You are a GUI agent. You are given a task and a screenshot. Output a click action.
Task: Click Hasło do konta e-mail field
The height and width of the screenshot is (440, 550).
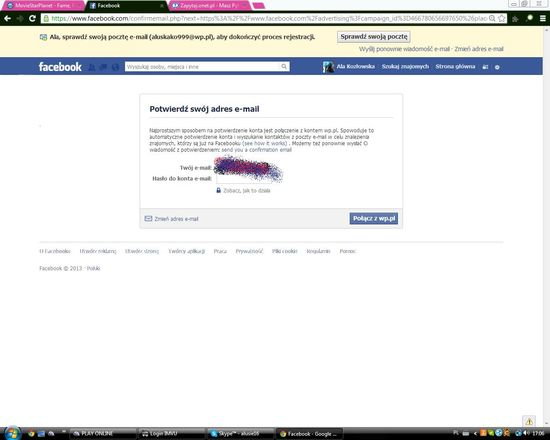click(x=244, y=179)
